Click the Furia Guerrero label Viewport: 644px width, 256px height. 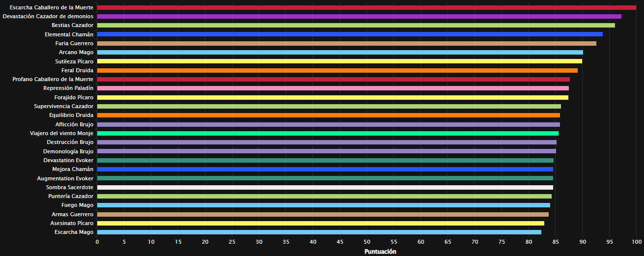click(74, 43)
